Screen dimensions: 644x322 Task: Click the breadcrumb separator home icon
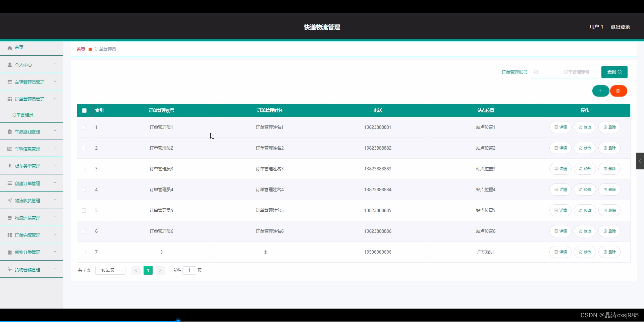coord(90,49)
